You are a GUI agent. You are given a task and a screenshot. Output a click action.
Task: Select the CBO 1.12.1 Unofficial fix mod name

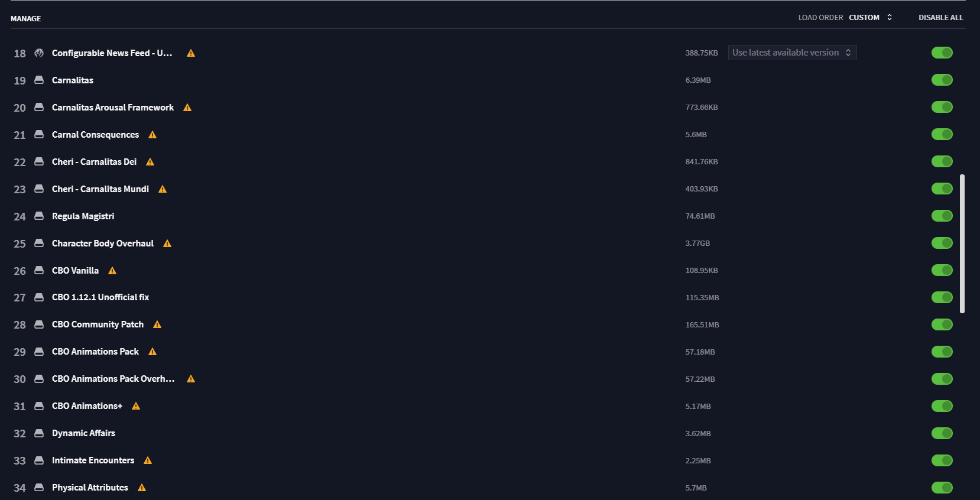click(x=100, y=297)
